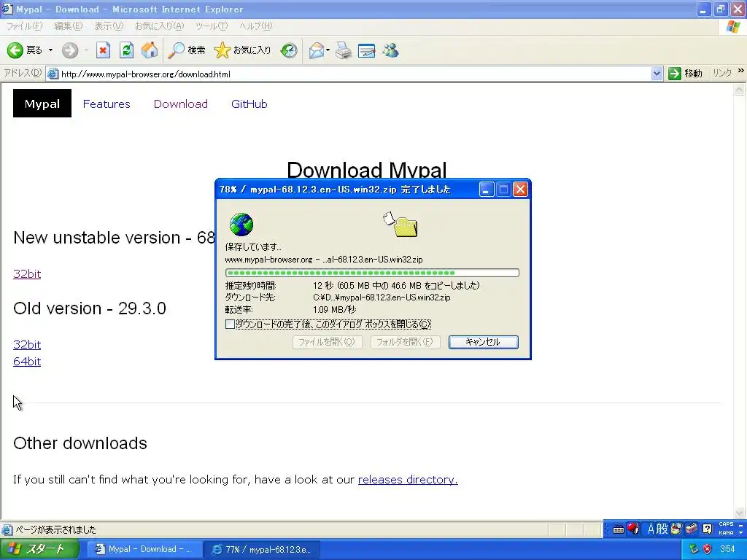
Task: Click the red shield tray icon
Action: [707, 549]
